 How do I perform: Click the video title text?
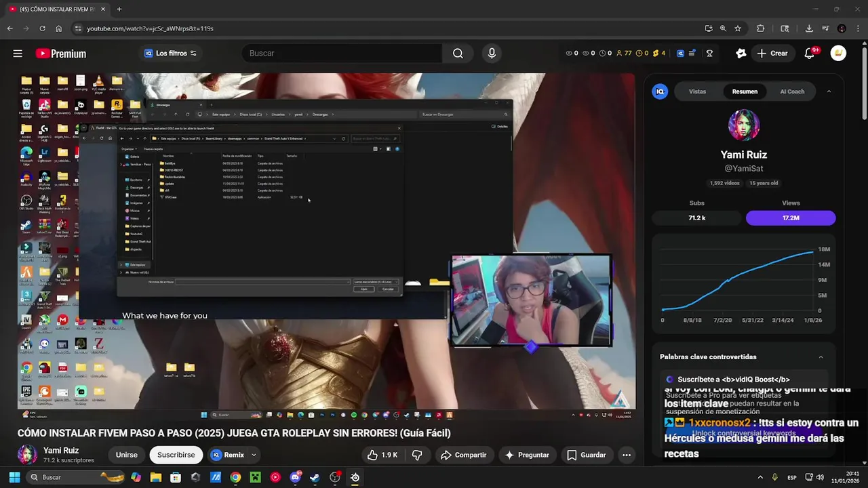point(234,433)
